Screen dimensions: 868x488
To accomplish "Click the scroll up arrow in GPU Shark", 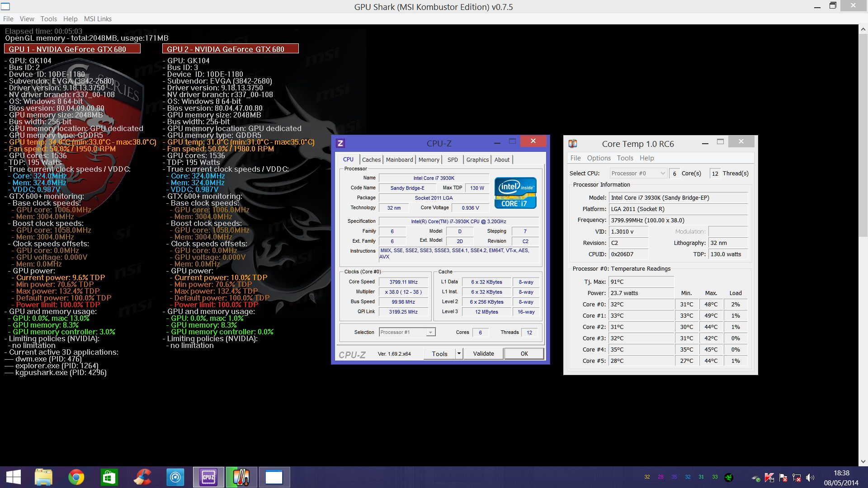I will coord(863,30).
